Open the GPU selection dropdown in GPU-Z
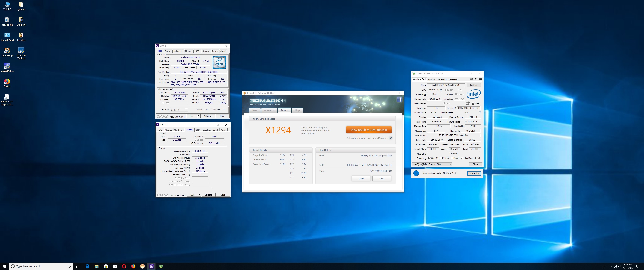This screenshot has width=644, height=270. click(x=432, y=164)
